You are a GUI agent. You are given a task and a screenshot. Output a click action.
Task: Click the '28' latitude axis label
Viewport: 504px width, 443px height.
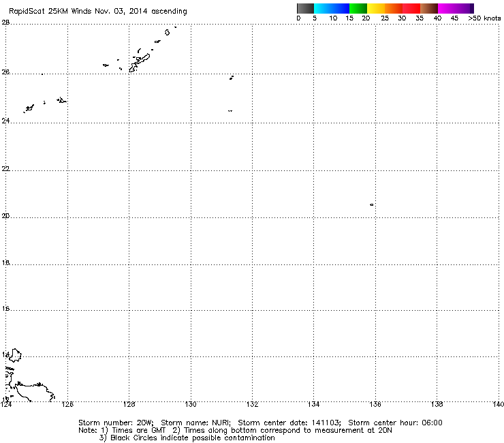[x=5, y=22]
